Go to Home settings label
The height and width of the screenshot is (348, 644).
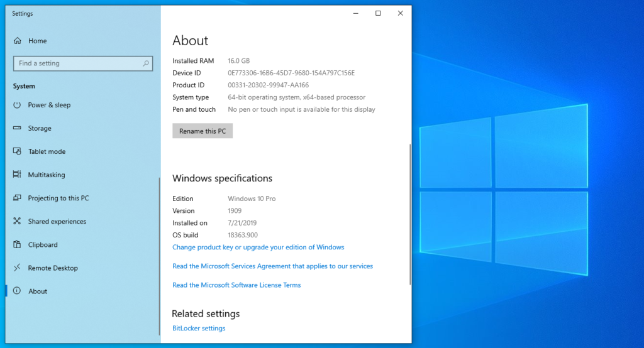[x=37, y=41]
